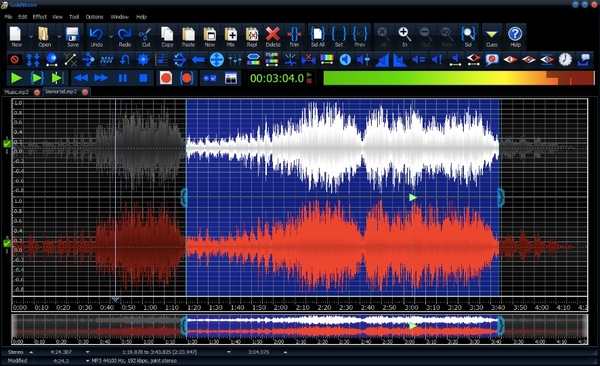600x366 pixels.
Task: Open the dropdown after the 3:04 position value
Action: [285, 352]
